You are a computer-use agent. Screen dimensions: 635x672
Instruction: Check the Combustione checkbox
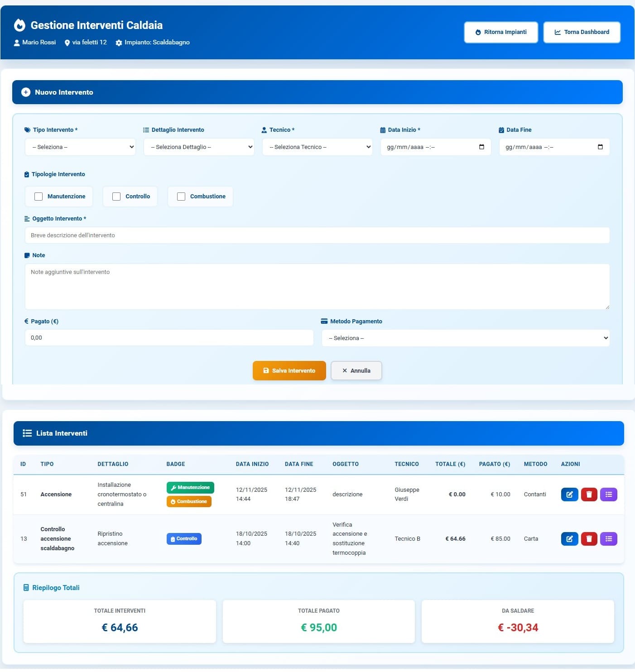(181, 197)
